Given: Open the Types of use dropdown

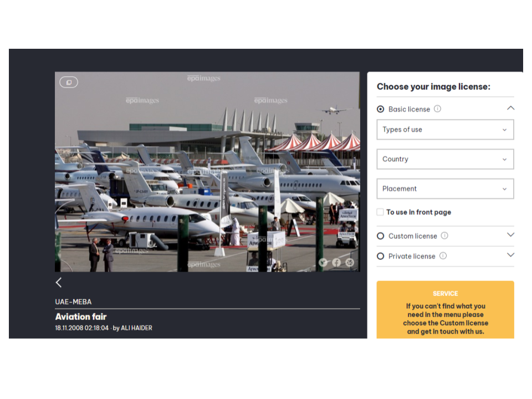Looking at the screenshot, I should tap(445, 130).
